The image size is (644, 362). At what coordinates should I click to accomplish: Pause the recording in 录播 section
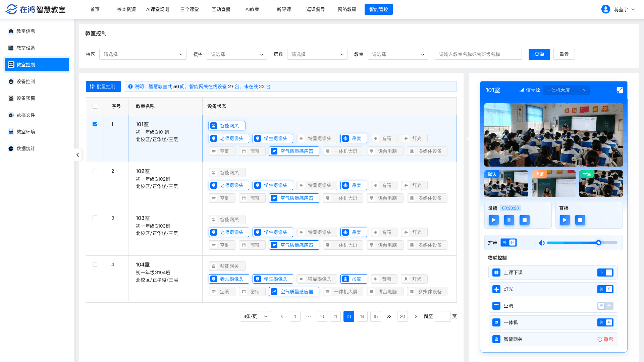[509, 220]
